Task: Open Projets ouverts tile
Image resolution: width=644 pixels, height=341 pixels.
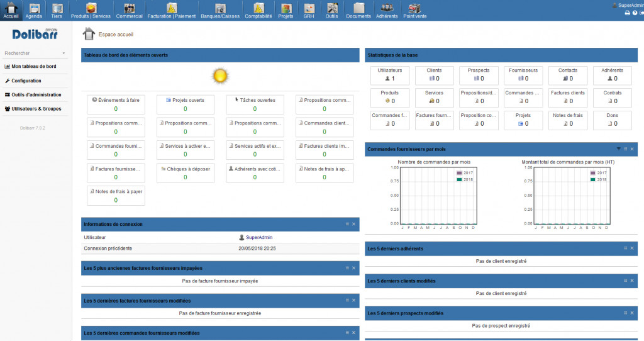Action: point(186,104)
